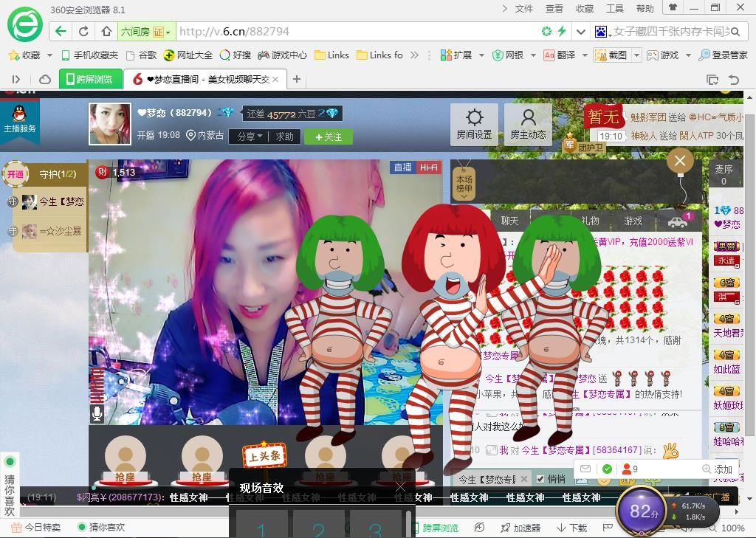Expand the 翻译 dropdown arrow
The height and width of the screenshot is (538, 756).
click(x=585, y=55)
